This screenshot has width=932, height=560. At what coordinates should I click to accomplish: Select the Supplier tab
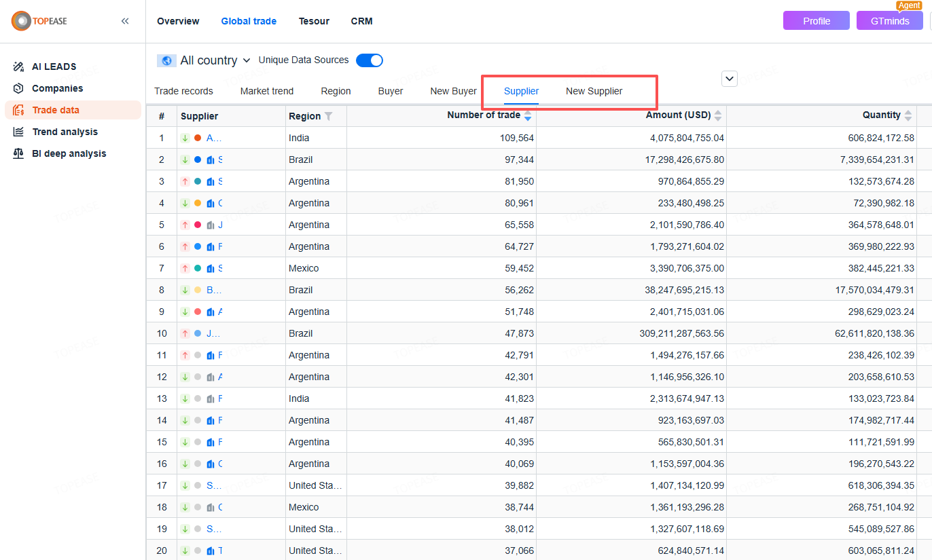[x=521, y=91]
